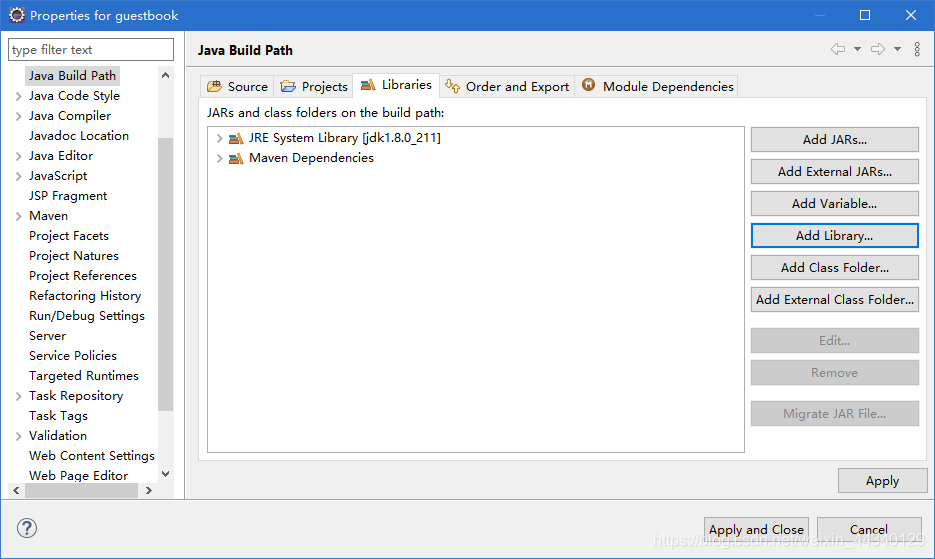Click the Apply and Close button
This screenshot has width=935, height=559.
[x=756, y=529]
